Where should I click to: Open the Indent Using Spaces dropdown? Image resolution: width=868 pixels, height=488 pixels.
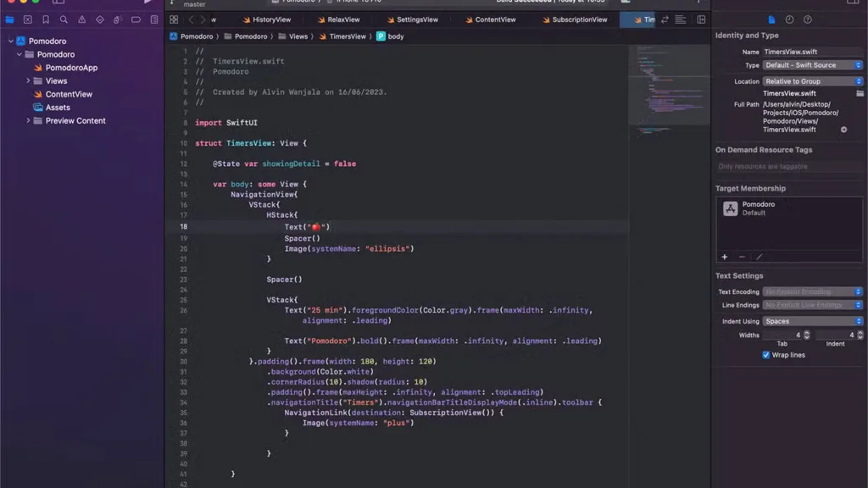[813, 321]
